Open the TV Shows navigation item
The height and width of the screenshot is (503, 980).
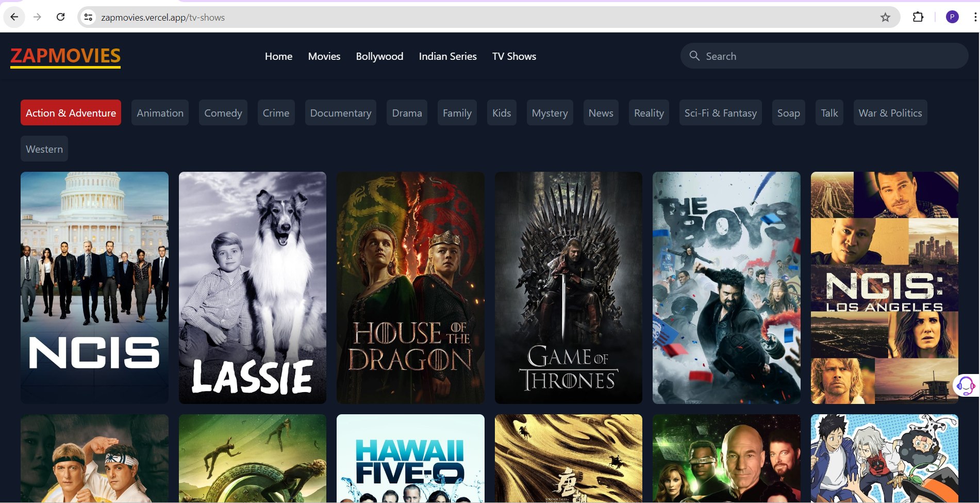click(514, 56)
